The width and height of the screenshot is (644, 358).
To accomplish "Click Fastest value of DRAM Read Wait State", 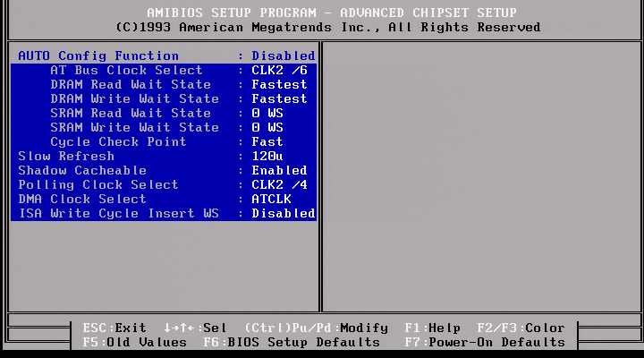I will (279, 84).
